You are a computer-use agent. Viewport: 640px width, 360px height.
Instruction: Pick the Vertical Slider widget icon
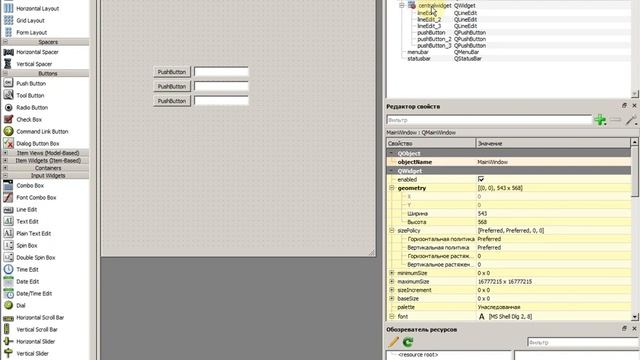click(8, 353)
